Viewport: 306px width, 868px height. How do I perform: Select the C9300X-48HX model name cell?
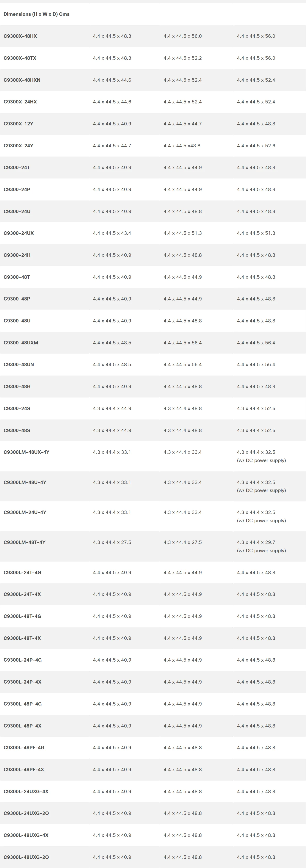[20, 36]
